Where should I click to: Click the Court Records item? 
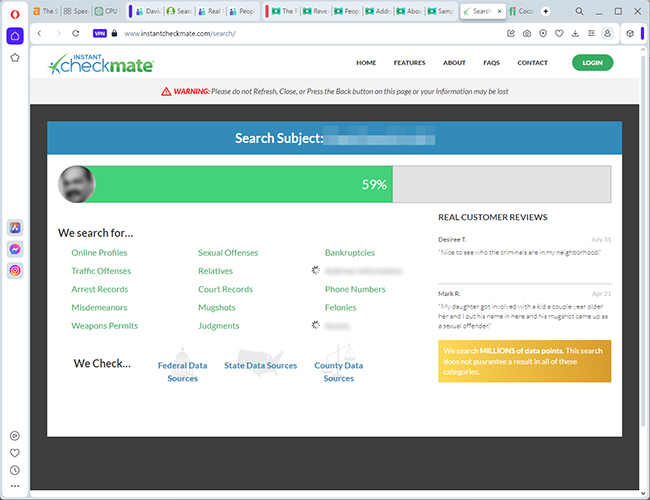click(x=226, y=289)
